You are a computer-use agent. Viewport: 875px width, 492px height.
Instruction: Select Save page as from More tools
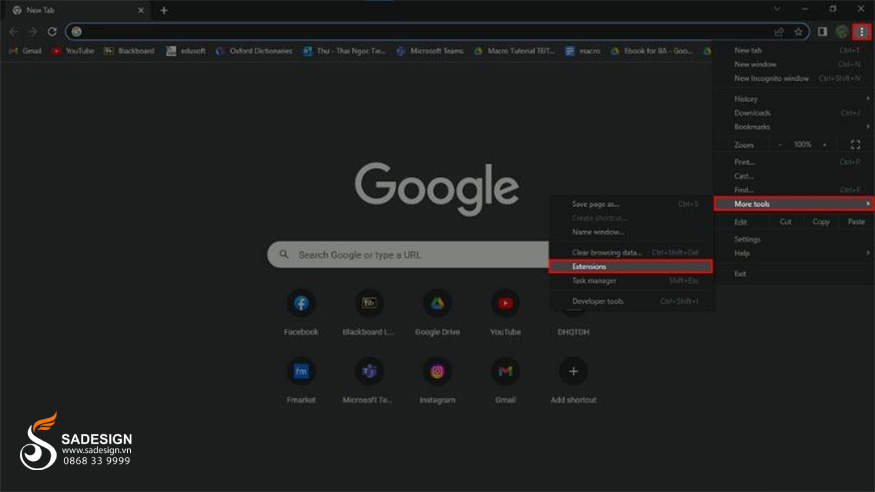click(631, 204)
